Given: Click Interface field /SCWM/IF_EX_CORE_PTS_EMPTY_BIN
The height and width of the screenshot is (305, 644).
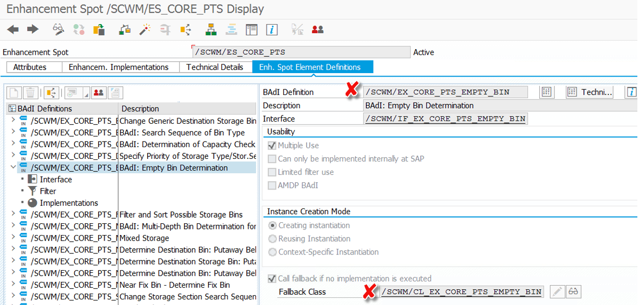Looking at the screenshot, I should tap(445, 119).
